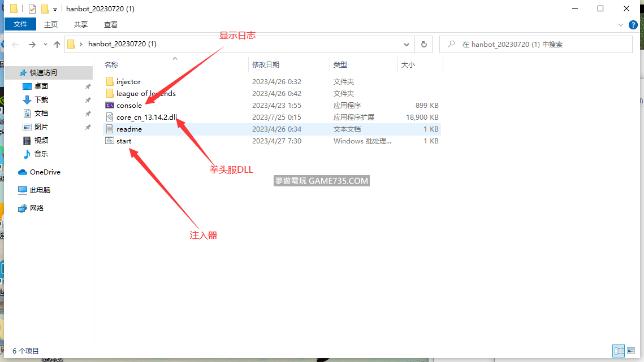Select the core_cn_13.14.2.dll file icon
The image size is (644, 362).
tap(110, 117)
